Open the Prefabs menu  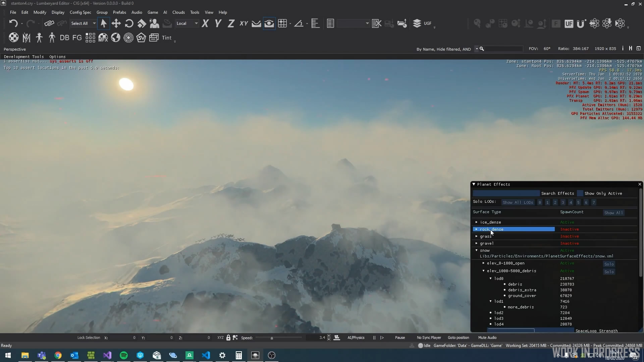point(119,12)
